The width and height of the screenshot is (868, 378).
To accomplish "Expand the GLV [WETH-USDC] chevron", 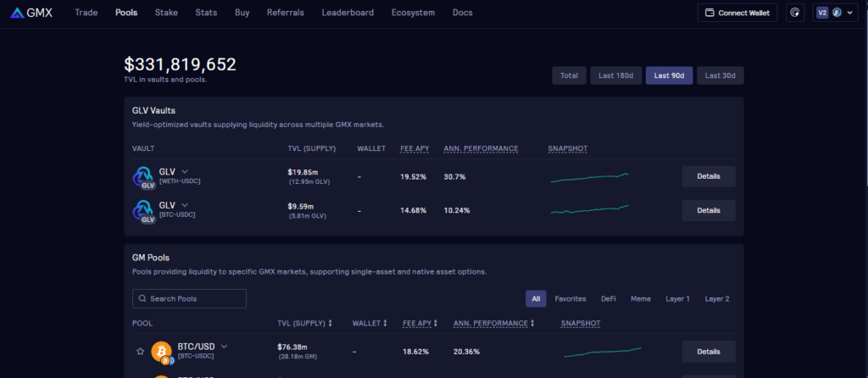I will click(185, 171).
